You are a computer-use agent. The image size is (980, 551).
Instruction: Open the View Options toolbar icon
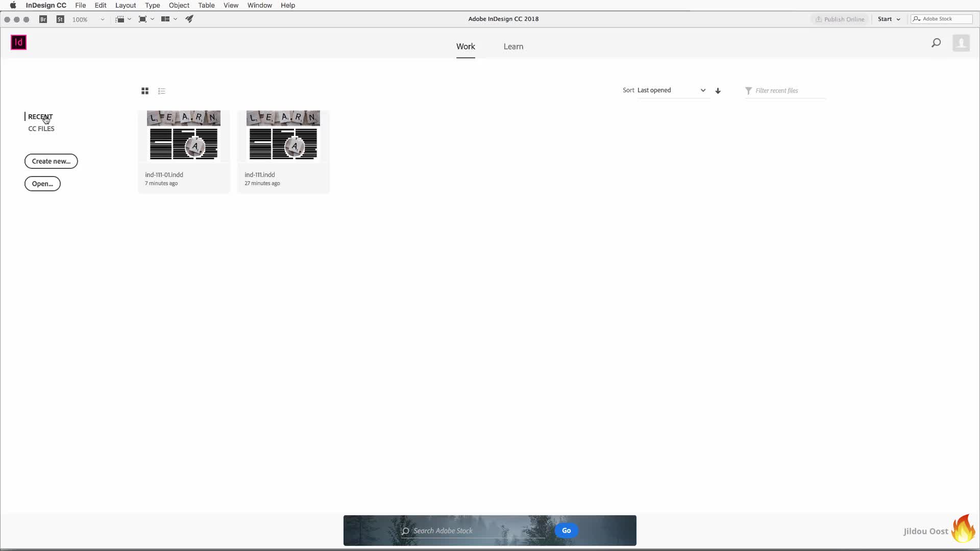pyautogui.click(x=120, y=19)
